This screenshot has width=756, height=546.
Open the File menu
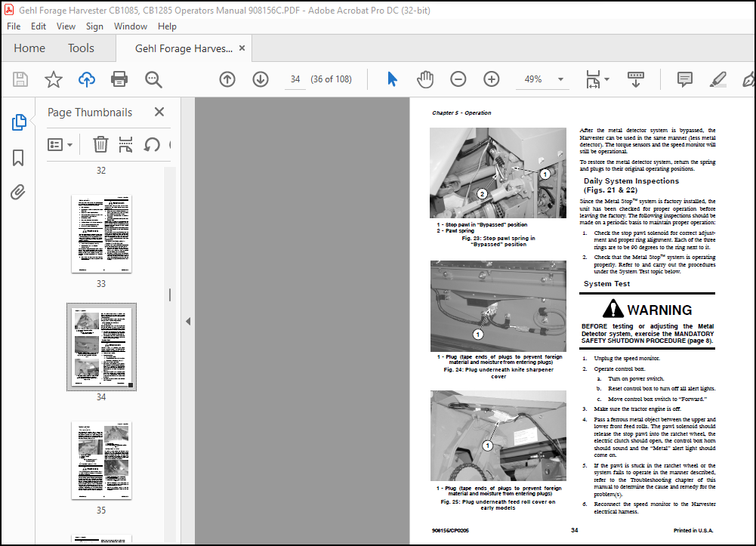[14, 26]
